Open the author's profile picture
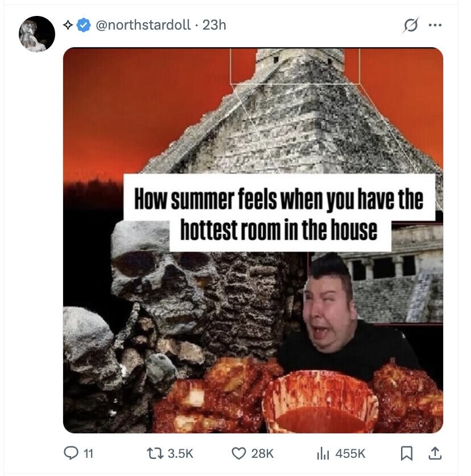Viewport: 471px width, 476px height. coord(37,34)
